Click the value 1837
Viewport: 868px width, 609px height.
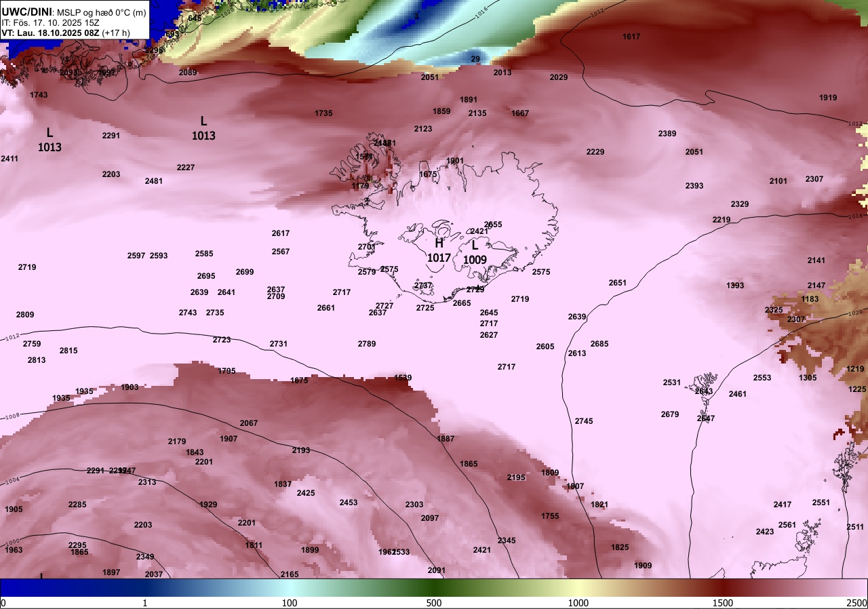click(283, 484)
